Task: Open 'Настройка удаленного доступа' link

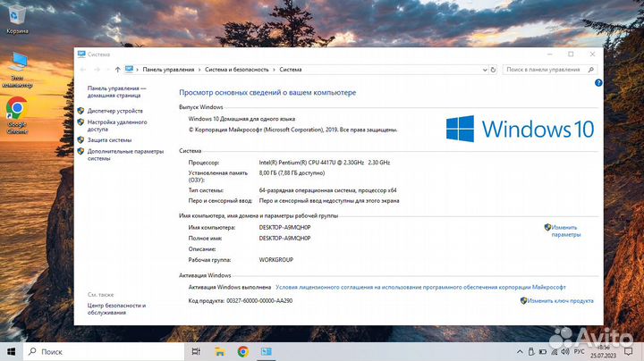Action: coord(117,125)
